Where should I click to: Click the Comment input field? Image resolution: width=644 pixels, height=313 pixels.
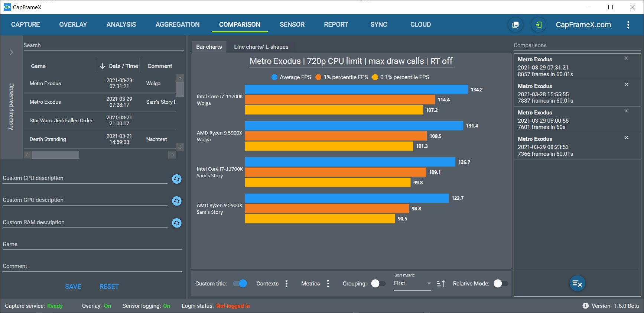[92, 266]
